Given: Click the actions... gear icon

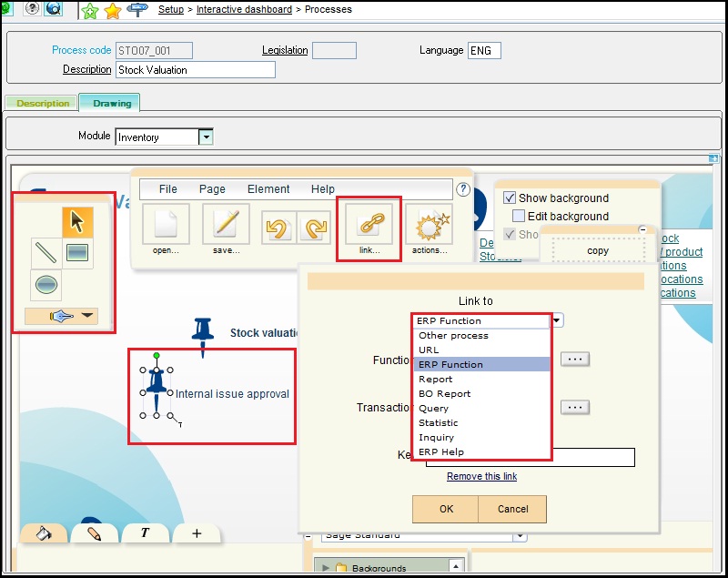Looking at the screenshot, I should coord(430,224).
